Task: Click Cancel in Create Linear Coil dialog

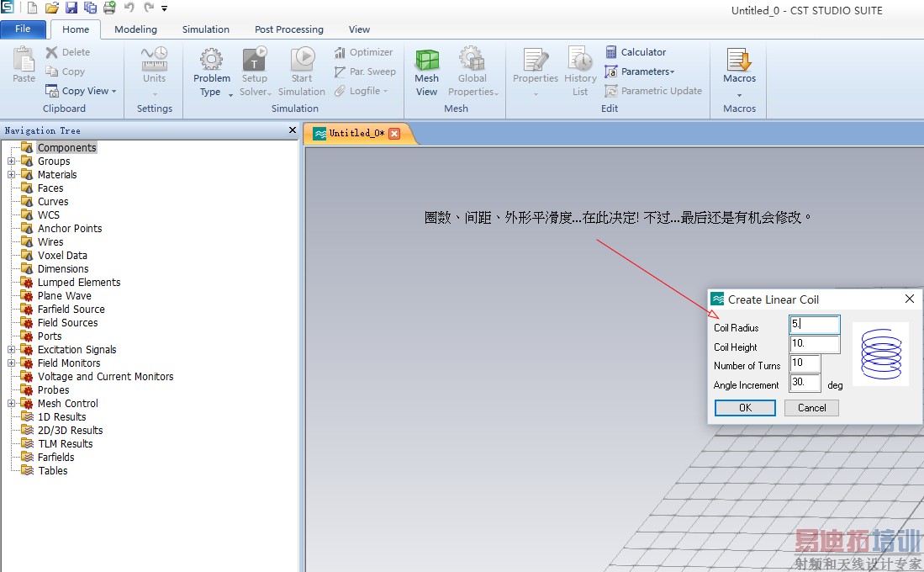Action: 811,407
